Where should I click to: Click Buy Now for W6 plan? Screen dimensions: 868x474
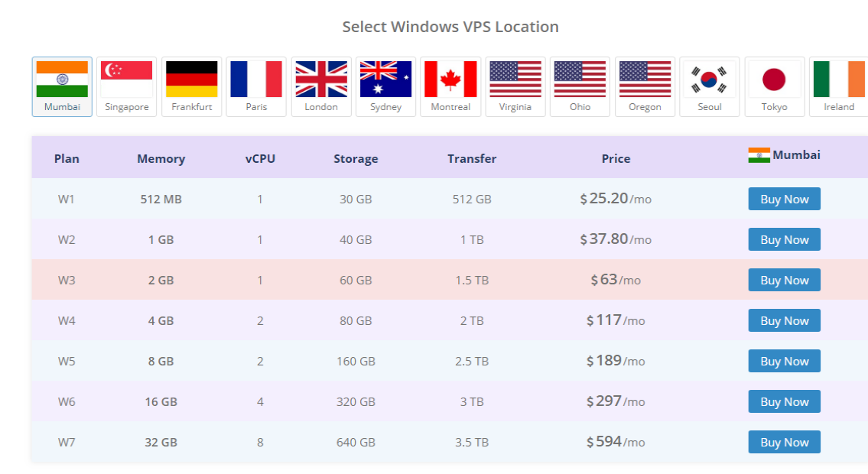(x=785, y=401)
